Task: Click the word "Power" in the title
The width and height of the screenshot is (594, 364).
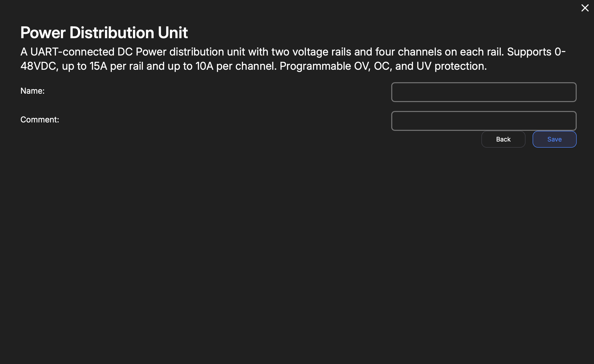Action: tap(43, 33)
